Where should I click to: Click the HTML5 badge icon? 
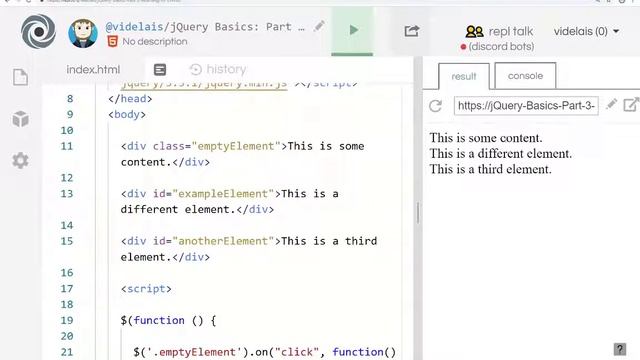(x=113, y=41)
